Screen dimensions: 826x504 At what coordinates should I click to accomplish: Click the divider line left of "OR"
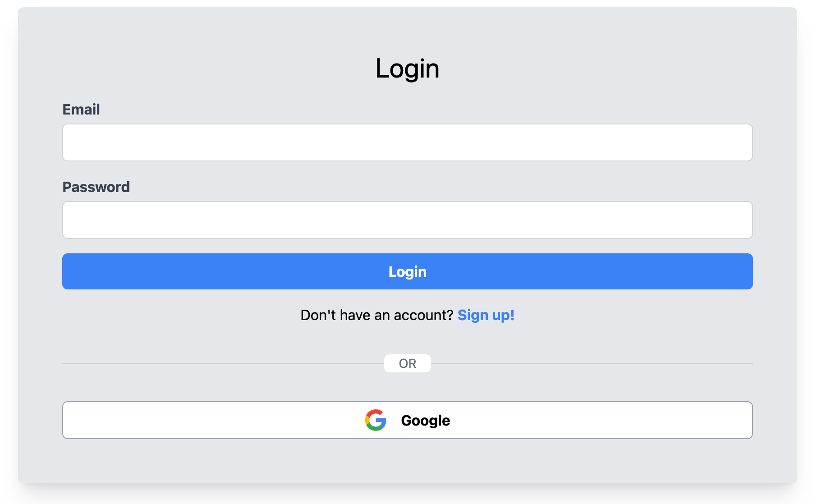coord(223,363)
